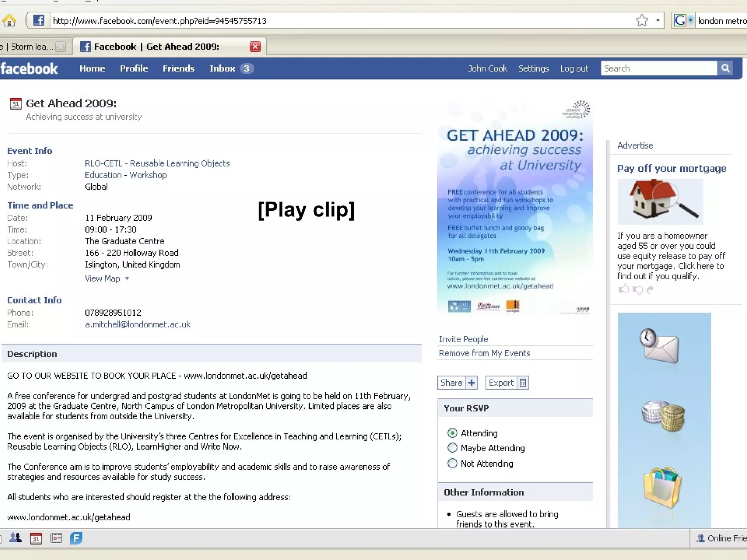Open address bar history dropdown arrow

[658, 20]
